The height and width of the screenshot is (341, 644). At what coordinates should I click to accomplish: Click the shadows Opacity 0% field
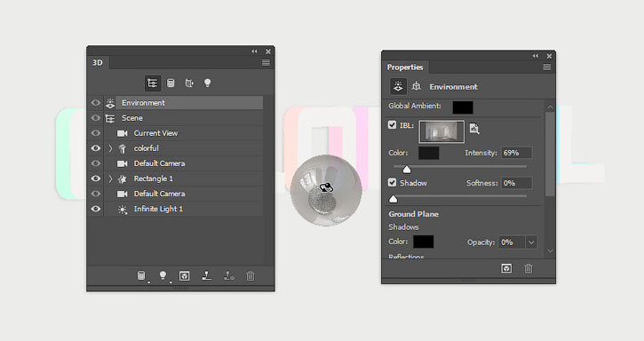pyautogui.click(x=512, y=242)
